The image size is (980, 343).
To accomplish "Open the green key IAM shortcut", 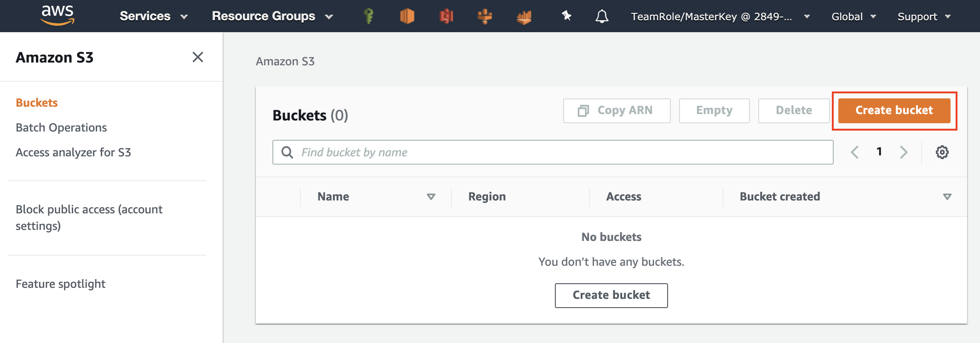I will pos(368,17).
